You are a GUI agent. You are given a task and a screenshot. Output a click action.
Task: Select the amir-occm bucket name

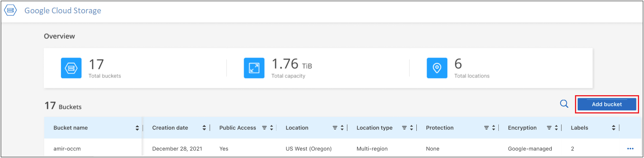pos(67,149)
